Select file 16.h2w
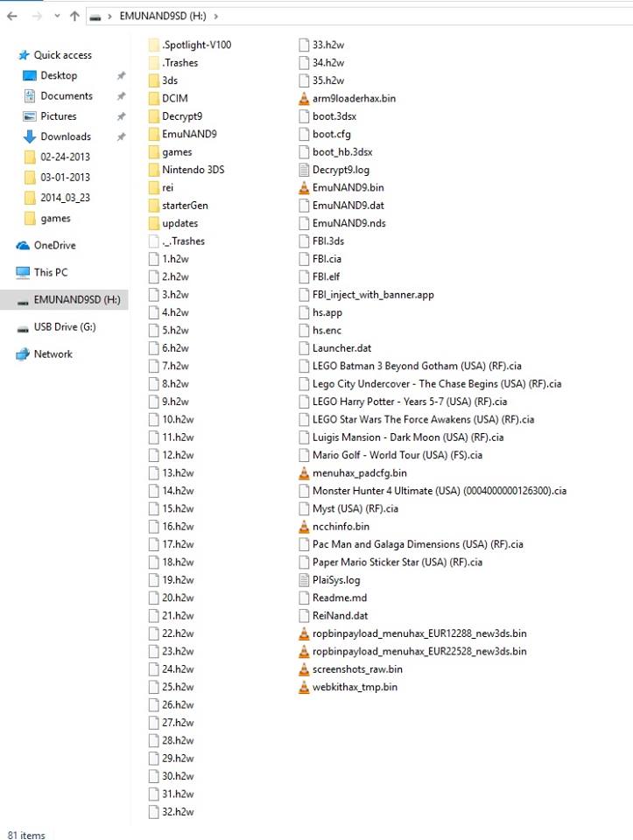 (178, 526)
